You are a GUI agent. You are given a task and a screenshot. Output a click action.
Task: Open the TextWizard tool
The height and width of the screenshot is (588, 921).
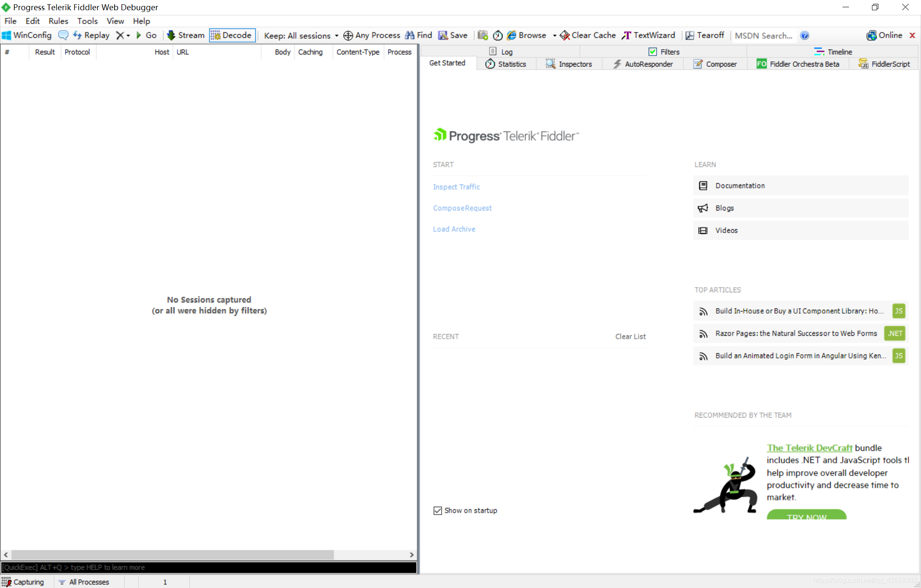tap(649, 35)
